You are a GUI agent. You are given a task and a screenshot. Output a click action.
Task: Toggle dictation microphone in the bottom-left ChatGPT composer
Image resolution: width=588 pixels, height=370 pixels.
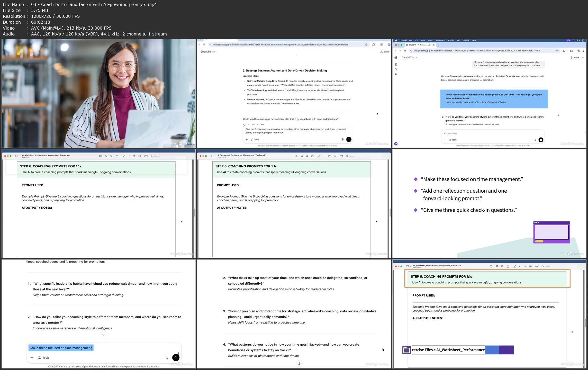(x=167, y=358)
